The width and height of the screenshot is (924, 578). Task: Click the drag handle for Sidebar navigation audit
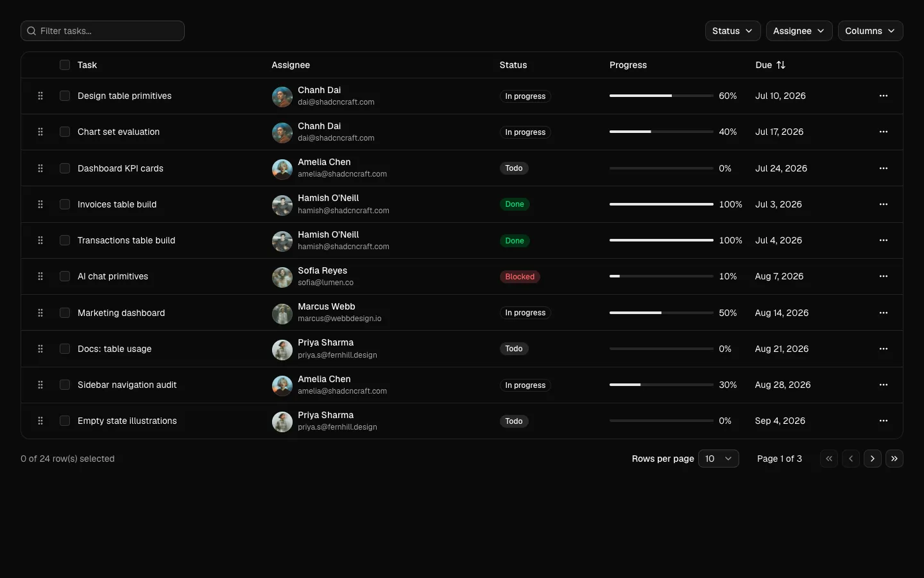(x=40, y=385)
